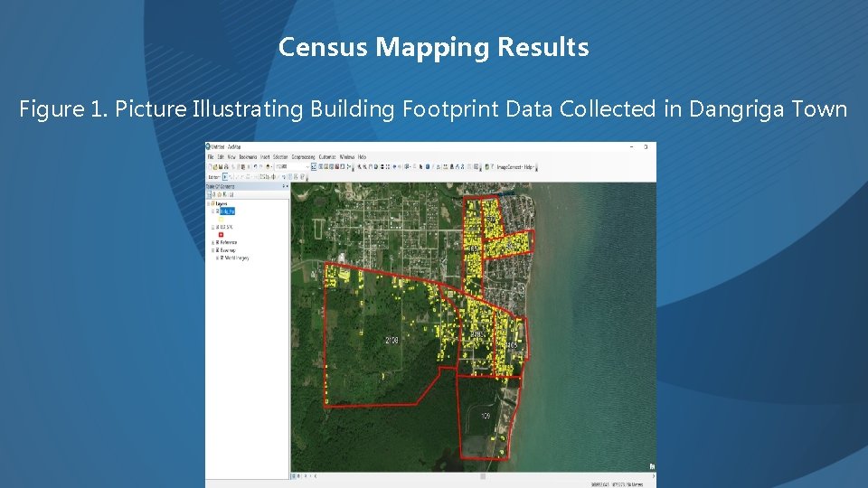Select the Select Features tool
Image resolution: width=868 pixels, height=488 pixels.
(x=407, y=166)
